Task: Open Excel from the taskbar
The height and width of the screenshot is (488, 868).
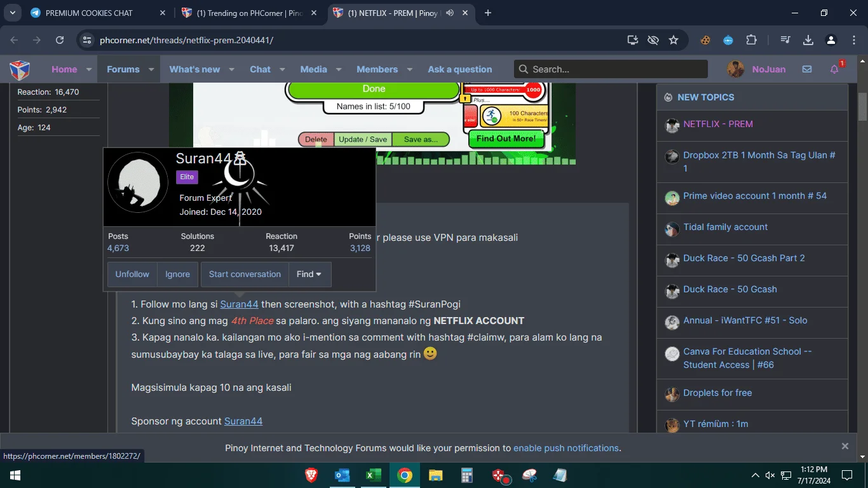Action: point(373,475)
